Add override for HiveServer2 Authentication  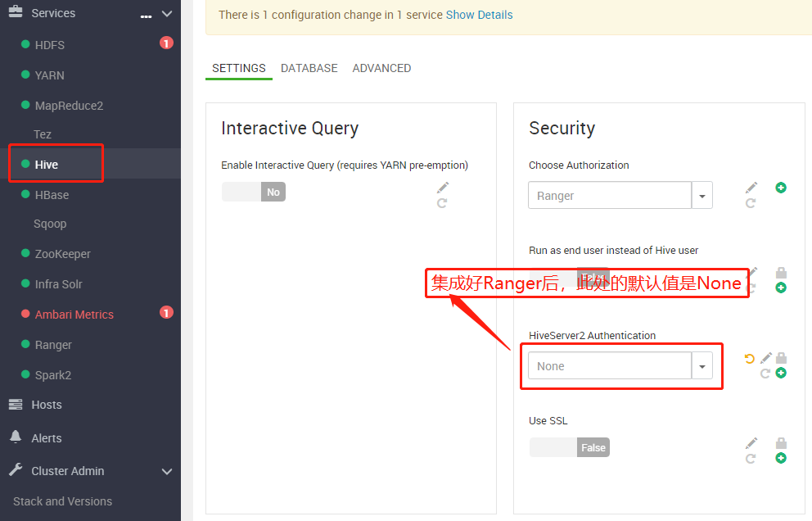click(x=781, y=373)
